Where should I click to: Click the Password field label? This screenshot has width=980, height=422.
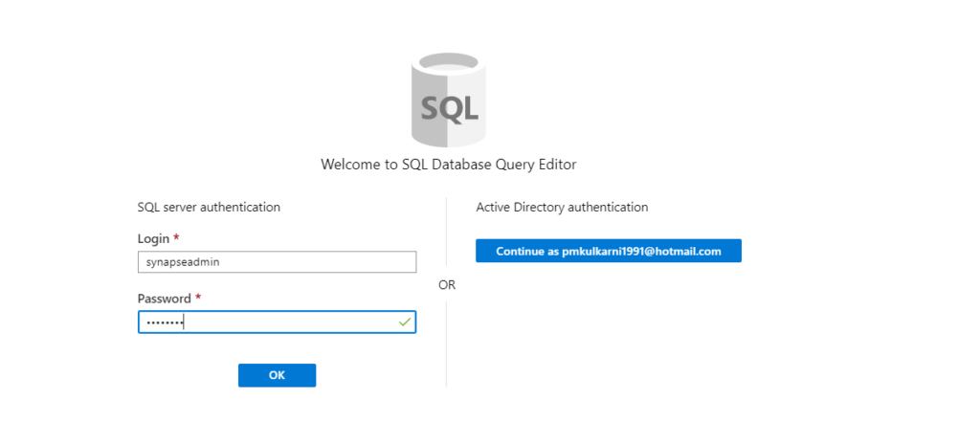(x=165, y=298)
